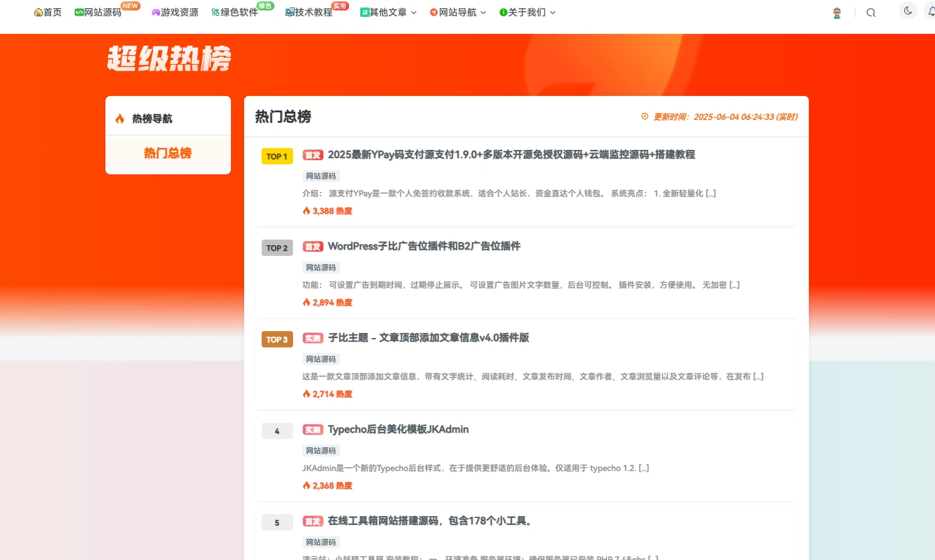This screenshot has width=935, height=560.
Task: Click the 实用 badge on 技术教程
Action: tap(339, 6)
